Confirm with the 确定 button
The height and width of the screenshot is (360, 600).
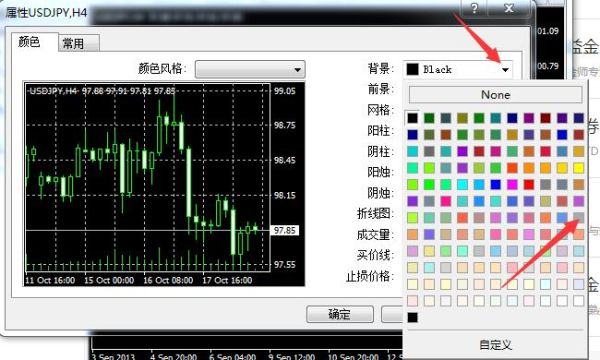340,314
